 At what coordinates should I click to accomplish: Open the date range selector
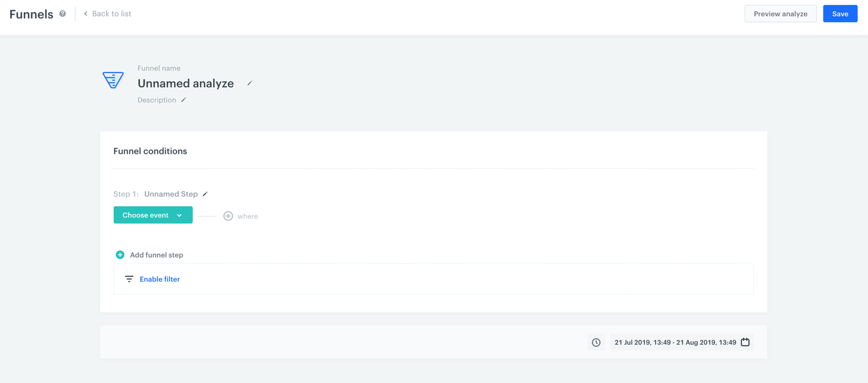point(675,343)
